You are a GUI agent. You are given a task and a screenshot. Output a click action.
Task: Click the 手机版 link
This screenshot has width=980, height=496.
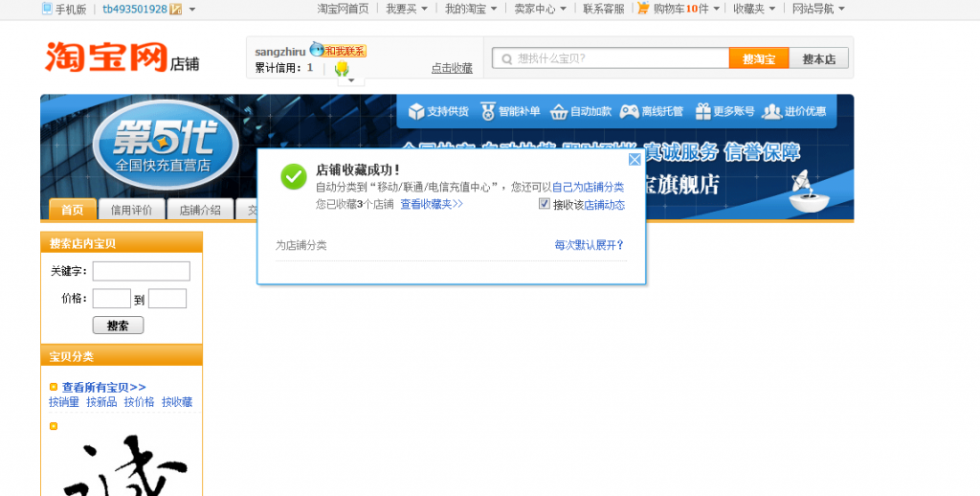coord(71,9)
